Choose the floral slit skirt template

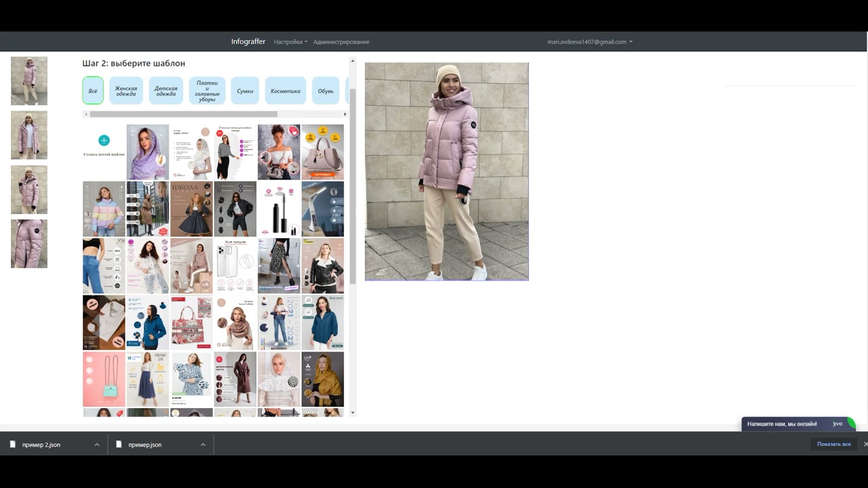(279, 266)
